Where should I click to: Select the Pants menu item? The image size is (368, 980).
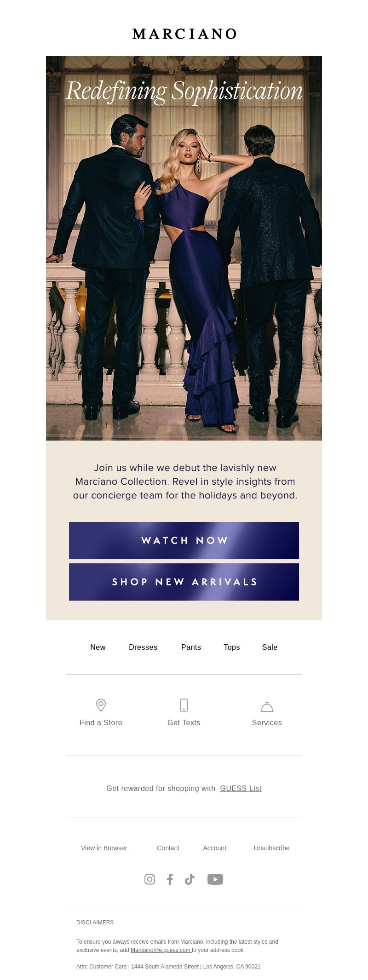coord(191,647)
